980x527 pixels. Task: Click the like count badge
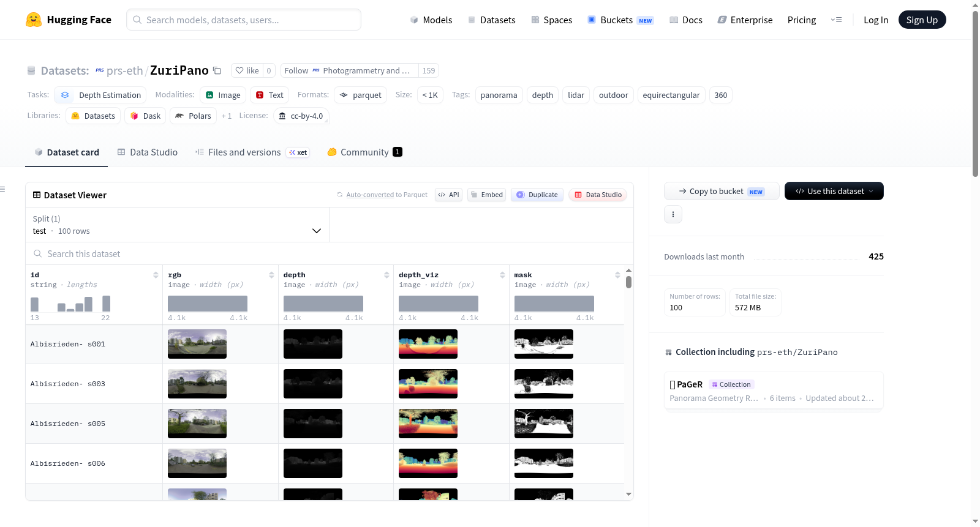(269, 70)
